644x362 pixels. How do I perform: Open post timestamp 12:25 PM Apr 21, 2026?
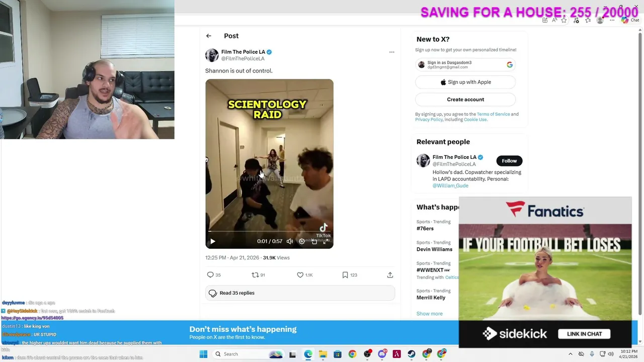pyautogui.click(x=232, y=257)
